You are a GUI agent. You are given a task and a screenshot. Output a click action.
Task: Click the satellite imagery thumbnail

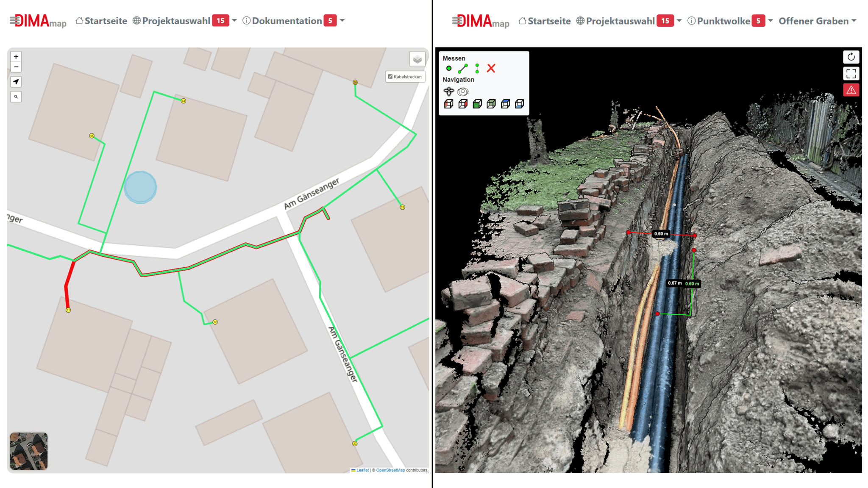click(29, 451)
